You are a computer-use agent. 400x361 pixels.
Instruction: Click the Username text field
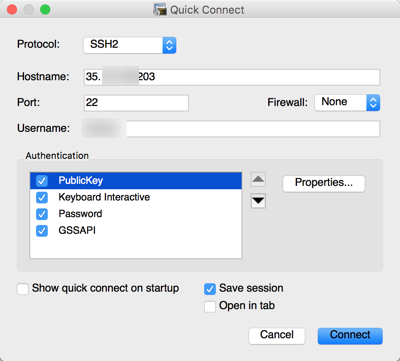[x=232, y=129]
